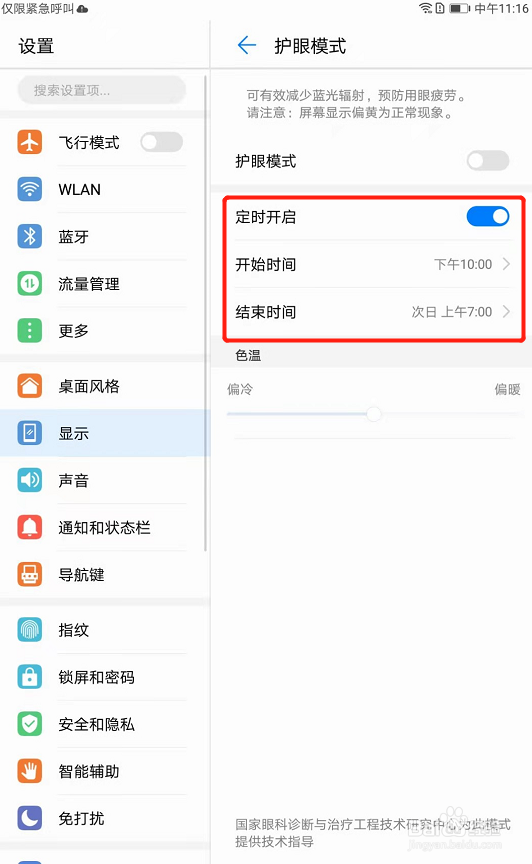
Task: Click the 色温 color temperature slider handle
Action: click(374, 414)
